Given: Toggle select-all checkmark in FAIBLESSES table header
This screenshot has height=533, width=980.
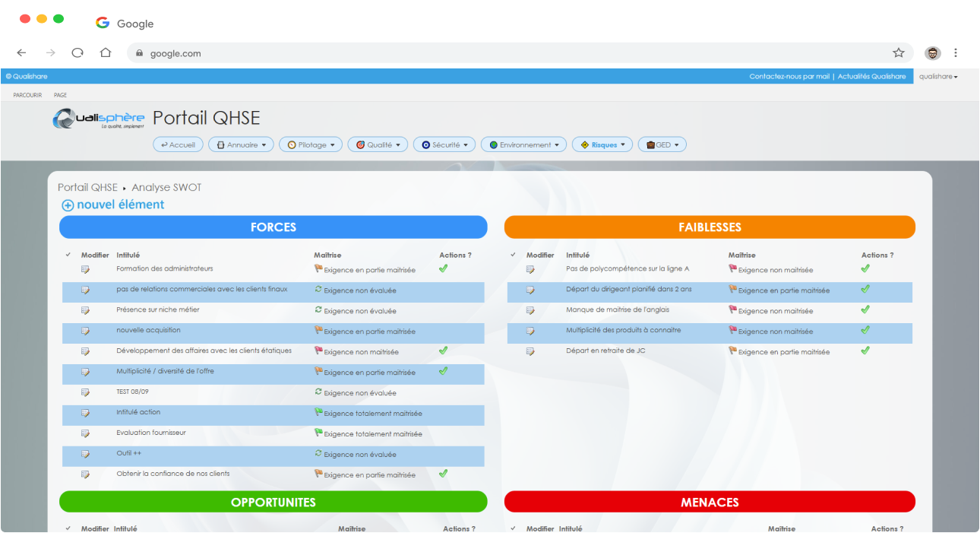Looking at the screenshot, I should (514, 255).
